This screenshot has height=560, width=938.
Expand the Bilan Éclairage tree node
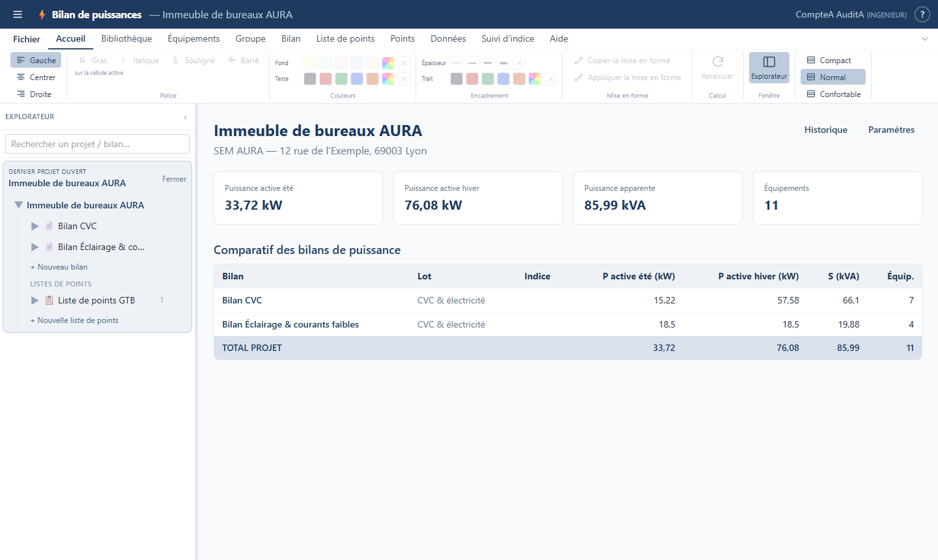(35, 247)
